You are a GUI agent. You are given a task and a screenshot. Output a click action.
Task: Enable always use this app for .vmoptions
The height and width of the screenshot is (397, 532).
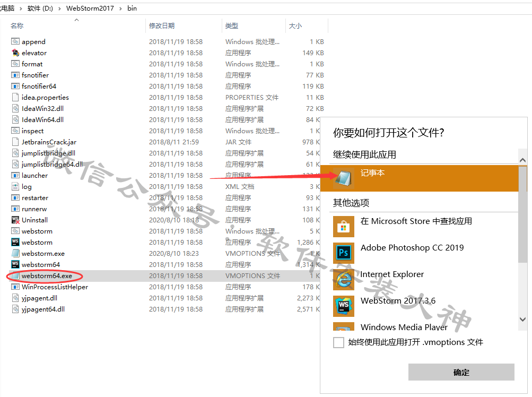point(338,343)
